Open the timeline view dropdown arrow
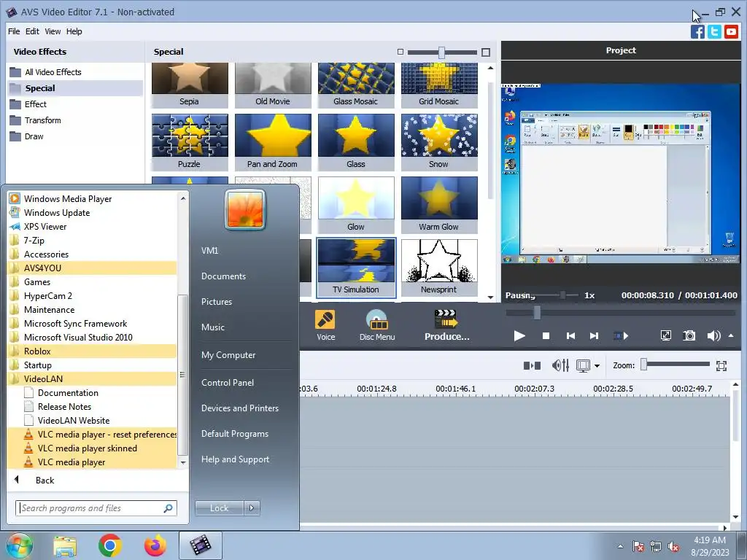The image size is (747, 560). pyautogui.click(x=597, y=366)
